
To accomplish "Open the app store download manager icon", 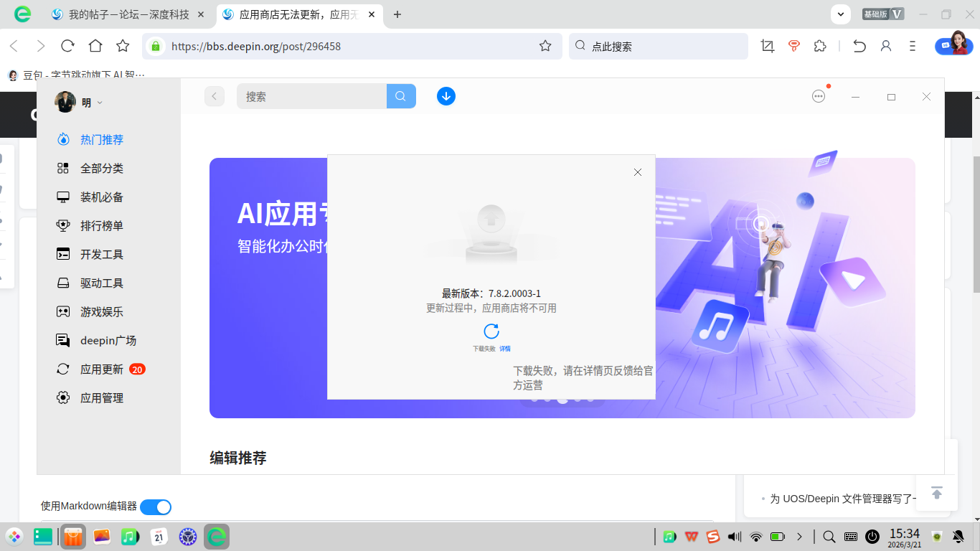I will [x=446, y=96].
